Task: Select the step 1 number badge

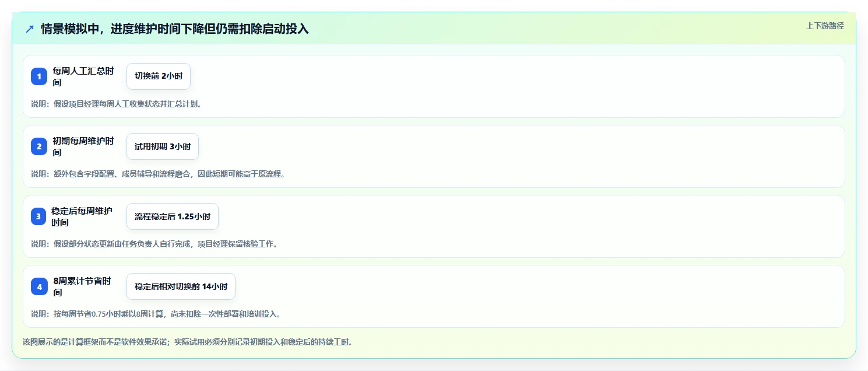Action: coord(39,76)
